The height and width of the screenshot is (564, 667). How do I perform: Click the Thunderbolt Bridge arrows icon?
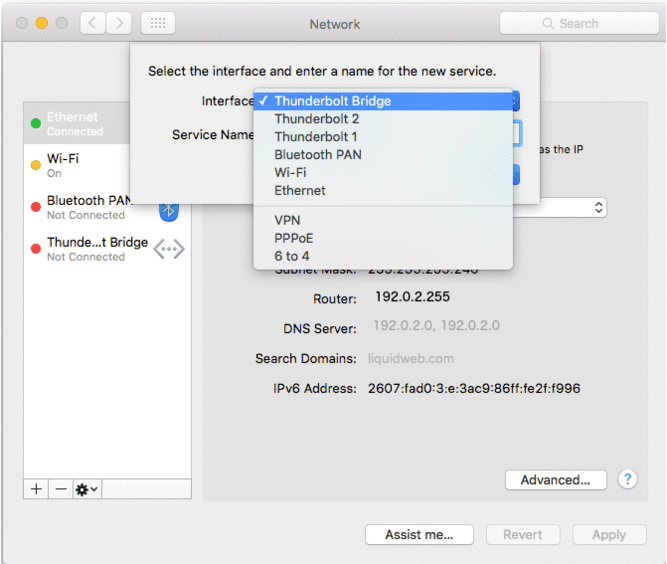(169, 249)
